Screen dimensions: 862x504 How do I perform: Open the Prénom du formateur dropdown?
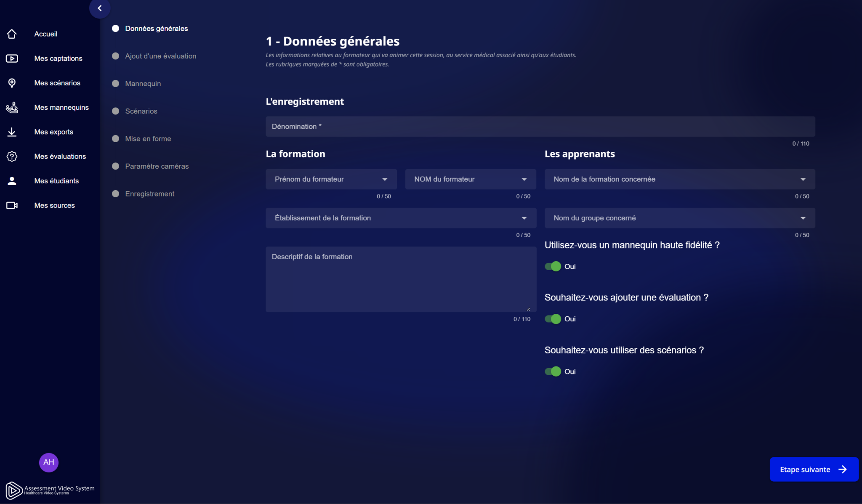331,179
